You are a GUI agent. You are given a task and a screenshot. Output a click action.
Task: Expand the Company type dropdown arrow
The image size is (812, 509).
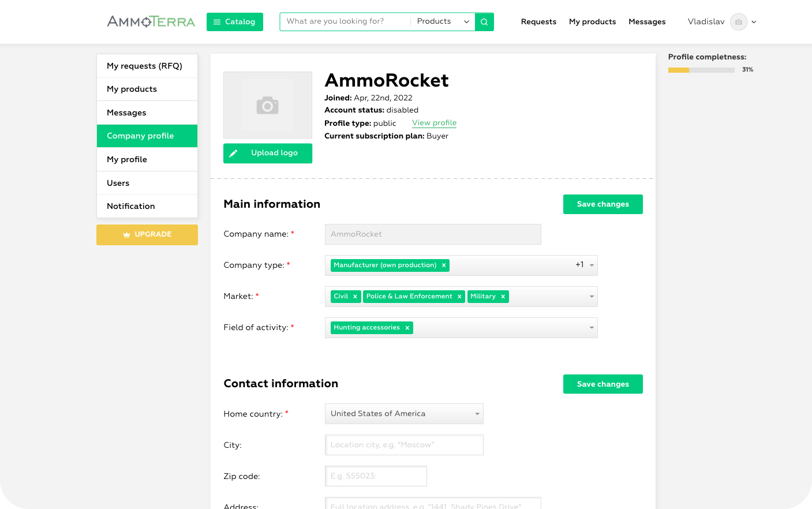[592, 265]
